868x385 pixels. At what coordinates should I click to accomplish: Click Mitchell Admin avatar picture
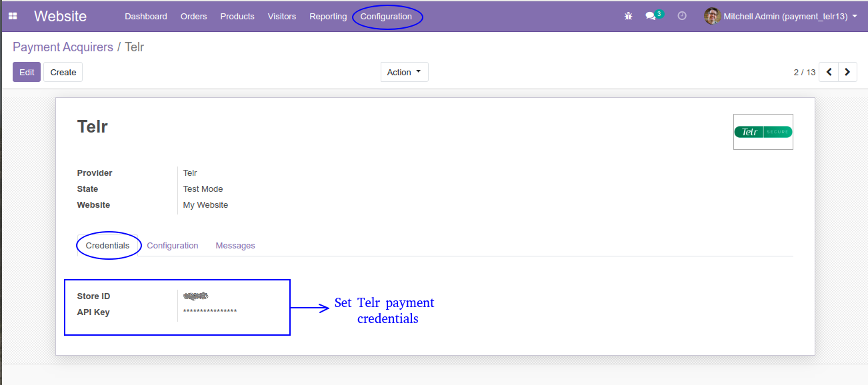click(x=713, y=16)
